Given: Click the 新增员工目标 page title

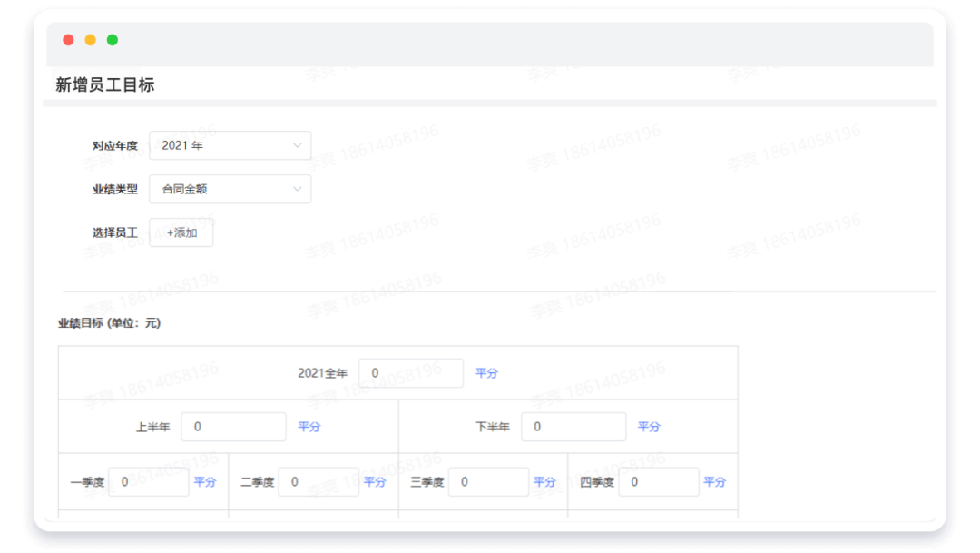Looking at the screenshot, I should click(105, 84).
